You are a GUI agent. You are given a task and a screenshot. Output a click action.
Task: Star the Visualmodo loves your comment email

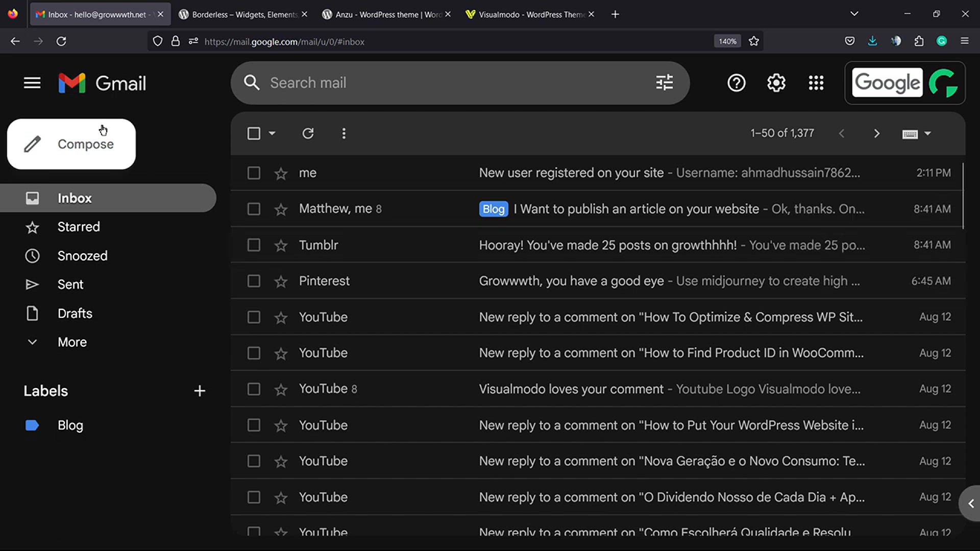pyautogui.click(x=281, y=389)
